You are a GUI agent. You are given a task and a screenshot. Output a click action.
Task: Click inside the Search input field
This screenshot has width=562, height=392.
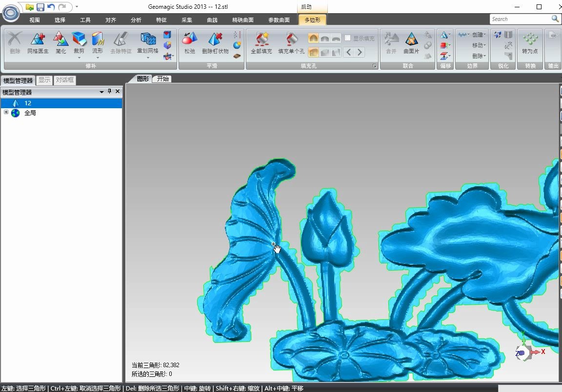pyautogui.click(x=520, y=19)
